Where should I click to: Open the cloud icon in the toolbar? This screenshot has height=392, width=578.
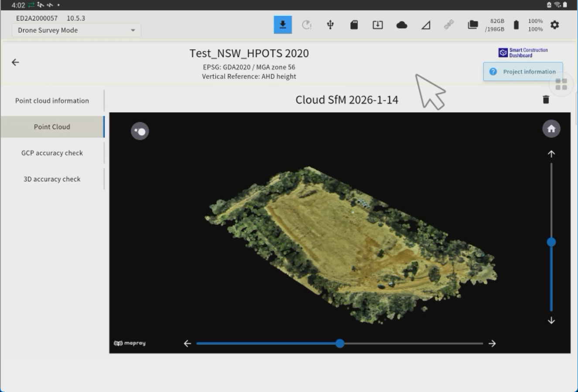(x=402, y=25)
